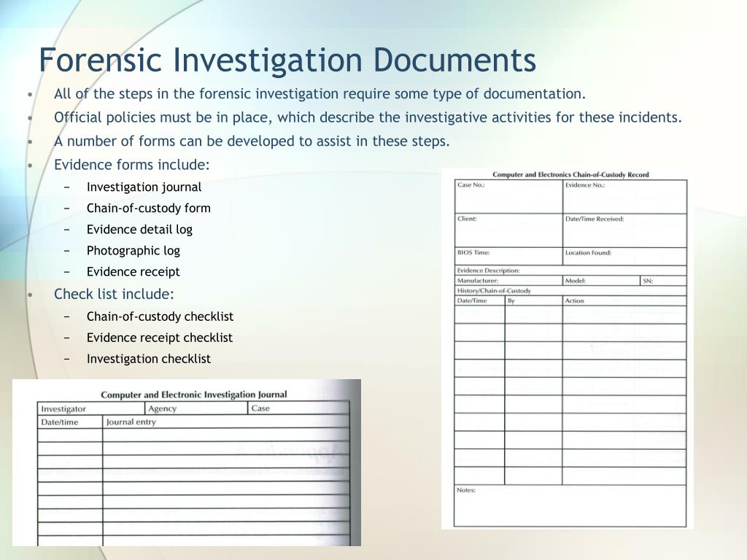747x560 pixels.
Task: Click the 'Case' field in the journal form
Action: point(298,408)
